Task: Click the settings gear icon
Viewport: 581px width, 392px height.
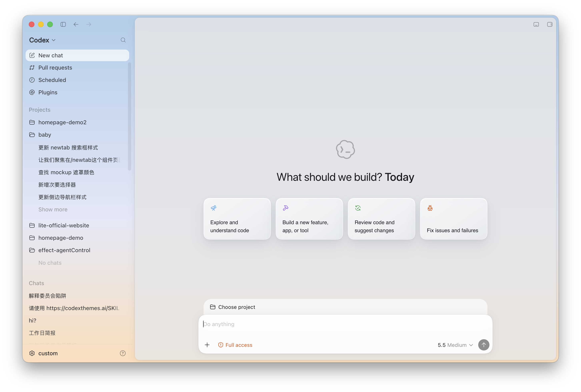Action: 32,353
